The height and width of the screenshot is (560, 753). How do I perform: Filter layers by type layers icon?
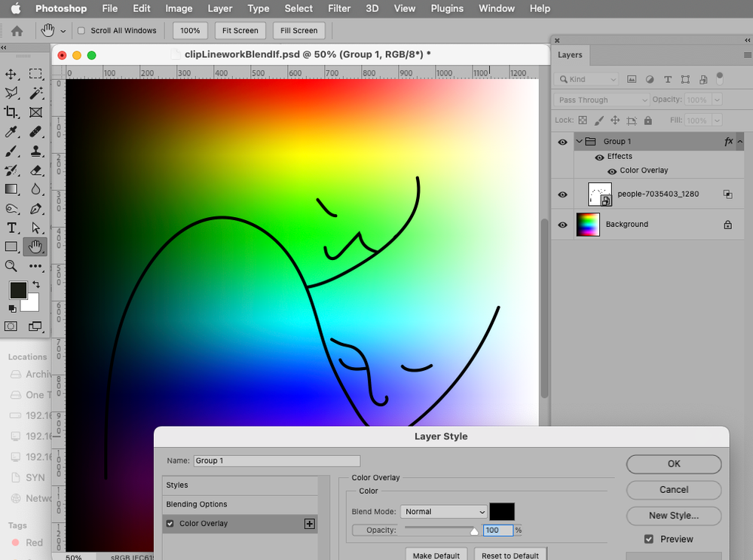667,79
